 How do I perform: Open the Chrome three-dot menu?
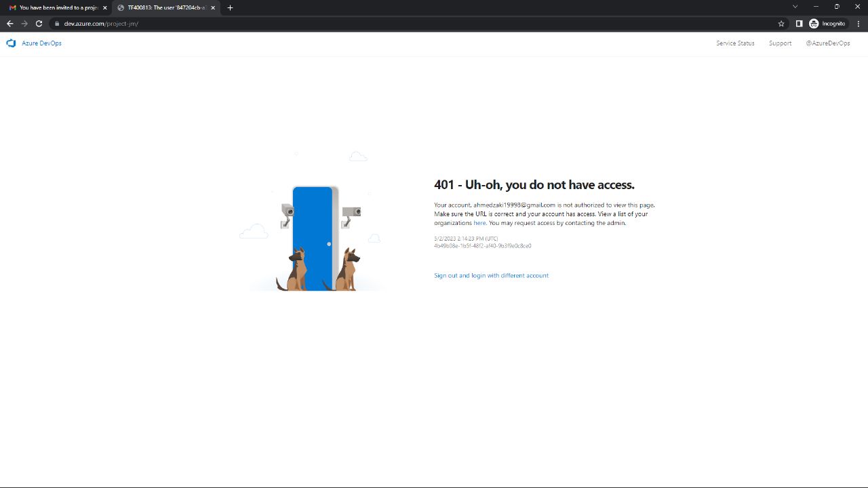858,23
